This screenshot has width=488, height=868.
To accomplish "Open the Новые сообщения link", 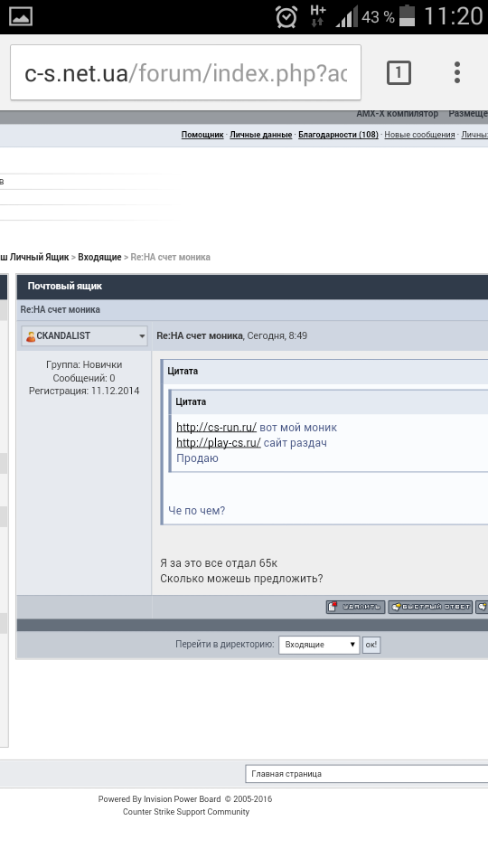I will coord(419,135).
